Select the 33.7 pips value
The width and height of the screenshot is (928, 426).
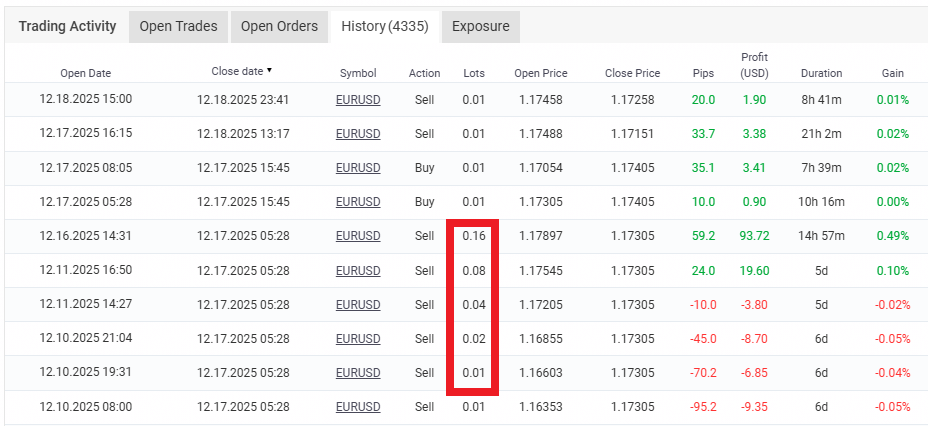(703, 134)
